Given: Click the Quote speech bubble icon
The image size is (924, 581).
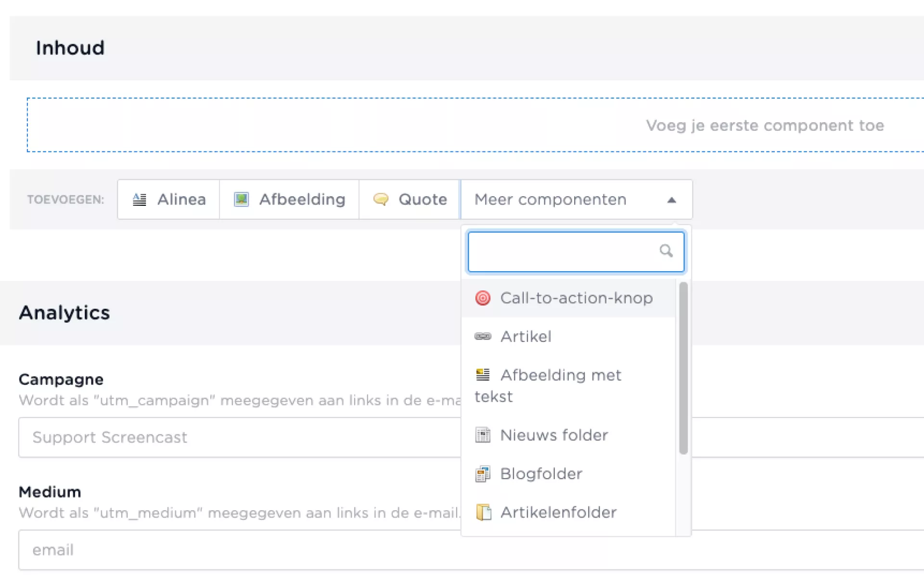Looking at the screenshot, I should coord(381,199).
